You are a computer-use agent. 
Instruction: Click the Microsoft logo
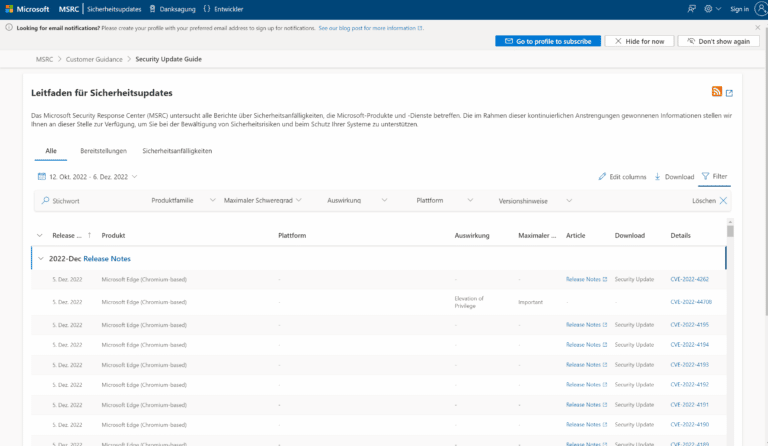click(27, 9)
